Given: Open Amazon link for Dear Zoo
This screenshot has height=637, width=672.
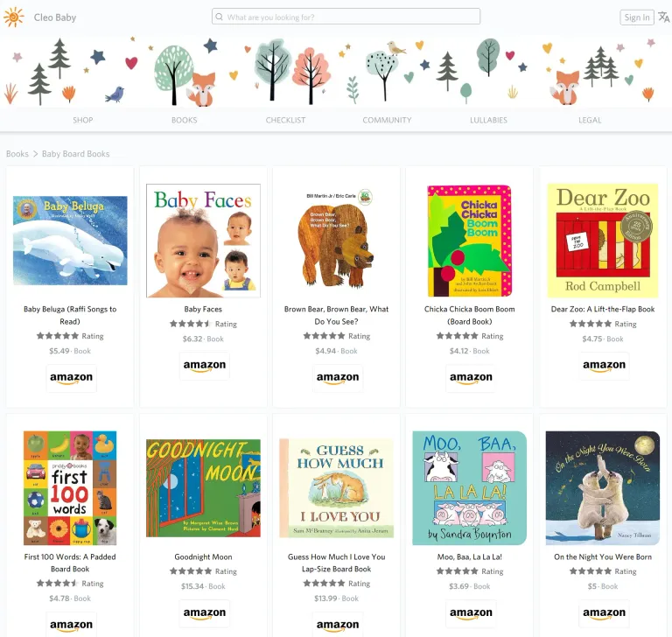Looking at the screenshot, I should [x=604, y=366].
